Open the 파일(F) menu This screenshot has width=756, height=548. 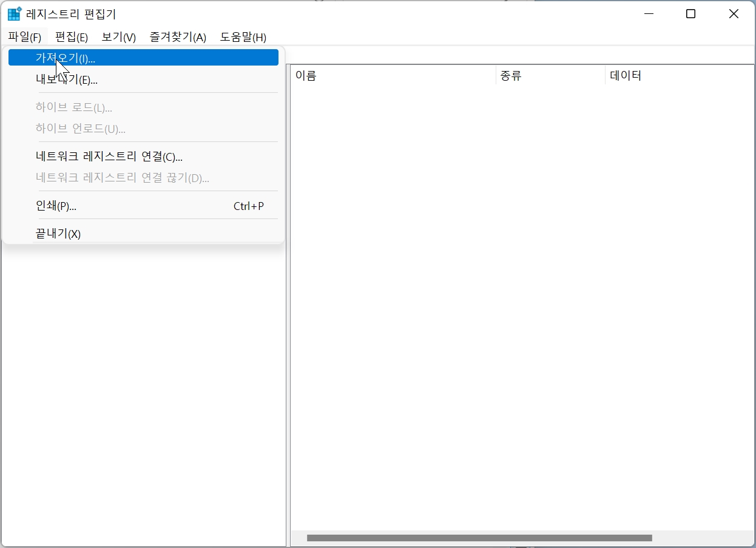tap(25, 37)
